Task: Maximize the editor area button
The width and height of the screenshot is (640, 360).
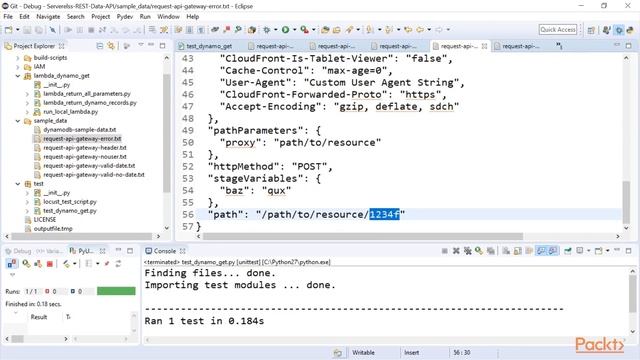Action: pyautogui.click(x=629, y=46)
